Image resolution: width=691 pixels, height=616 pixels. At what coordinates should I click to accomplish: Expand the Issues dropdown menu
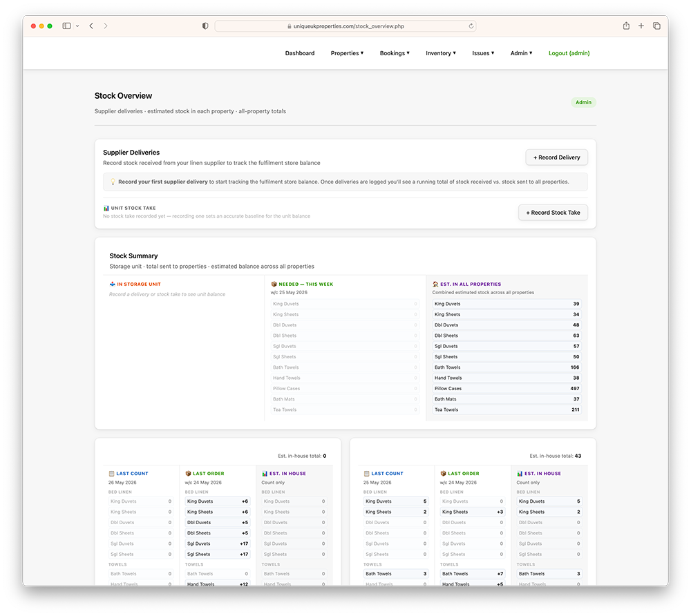483,53
